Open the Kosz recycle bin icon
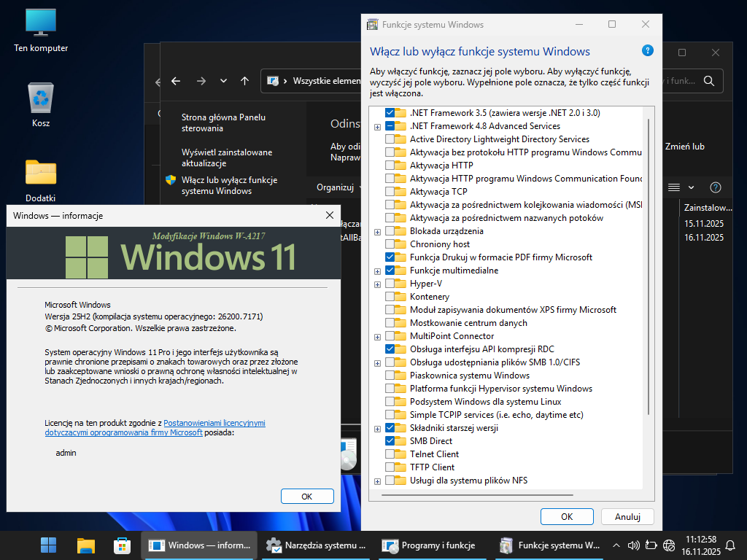The height and width of the screenshot is (560, 747). [x=41, y=98]
